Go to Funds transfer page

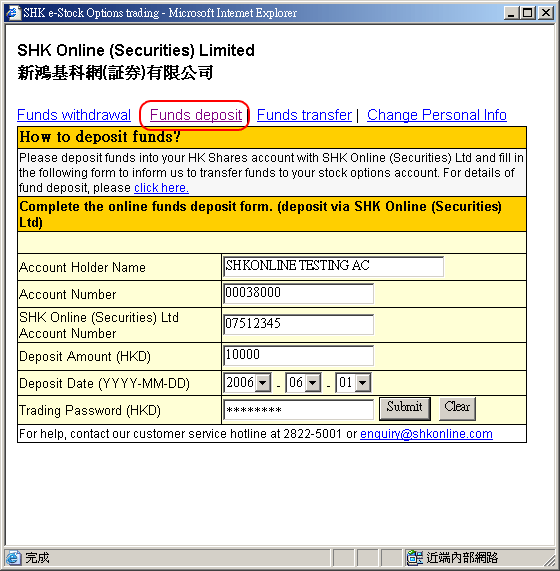[304, 115]
